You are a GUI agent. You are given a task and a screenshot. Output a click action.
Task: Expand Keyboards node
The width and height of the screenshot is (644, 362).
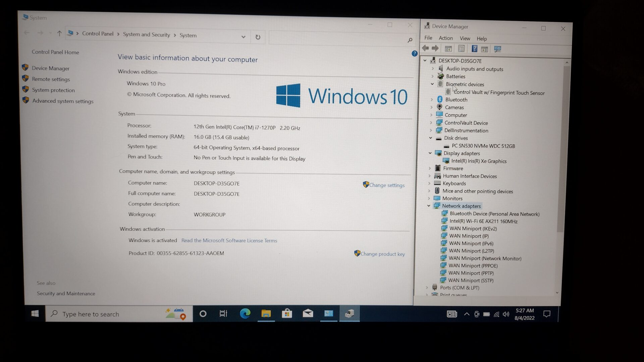(x=429, y=183)
